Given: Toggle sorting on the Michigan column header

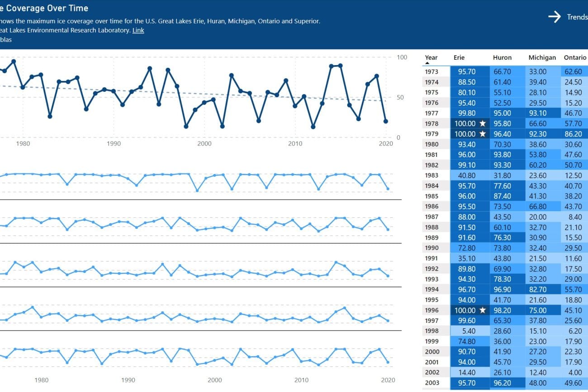Looking at the screenshot, I should coord(542,57).
